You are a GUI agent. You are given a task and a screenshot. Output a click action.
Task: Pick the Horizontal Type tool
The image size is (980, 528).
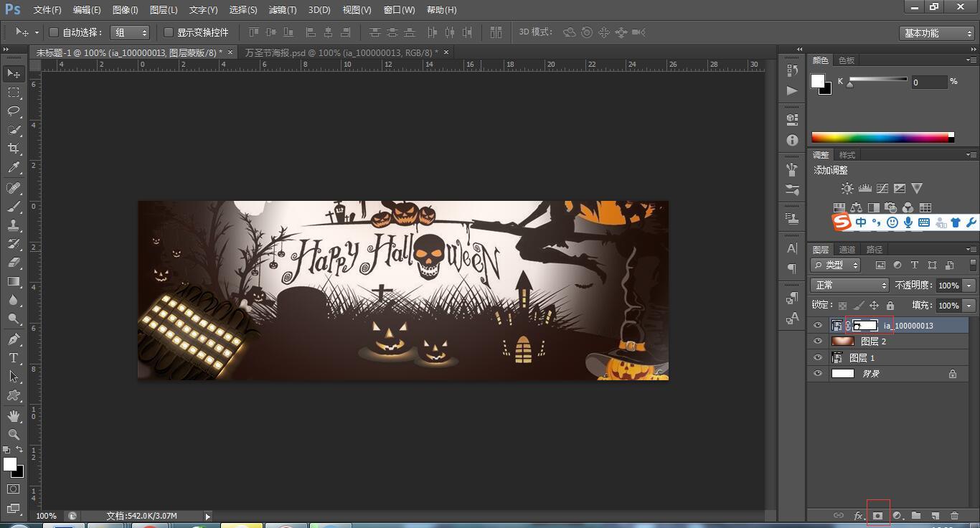(x=13, y=358)
